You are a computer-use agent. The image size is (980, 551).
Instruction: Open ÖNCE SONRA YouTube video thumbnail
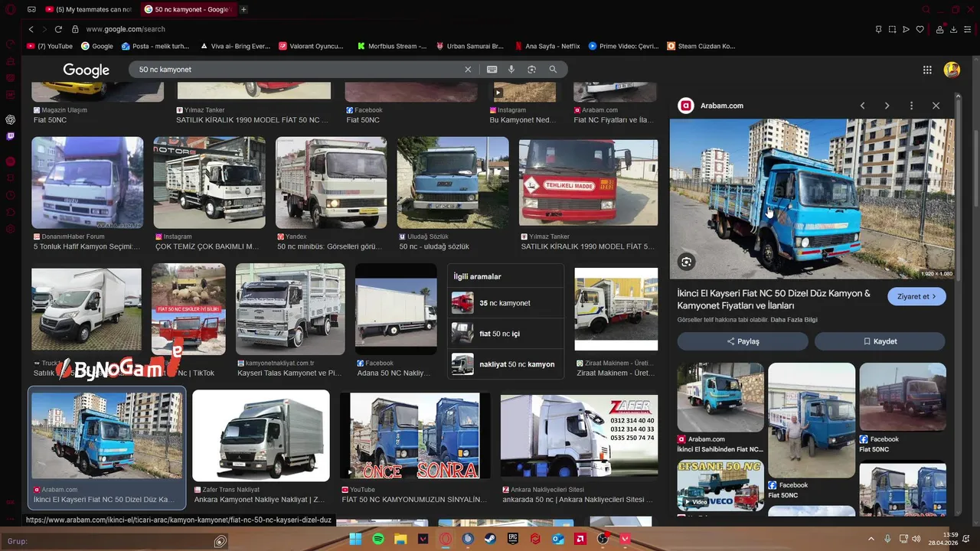pyautogui.click(x=415, y=435)
